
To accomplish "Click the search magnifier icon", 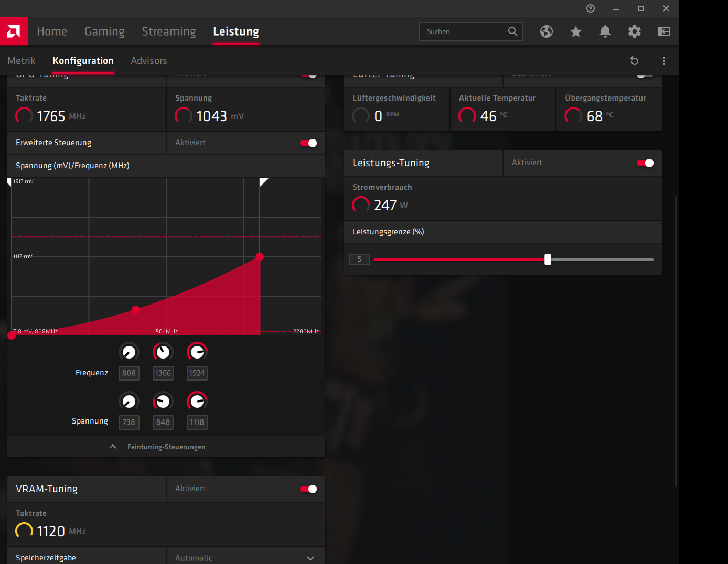I will pos(512,31).
